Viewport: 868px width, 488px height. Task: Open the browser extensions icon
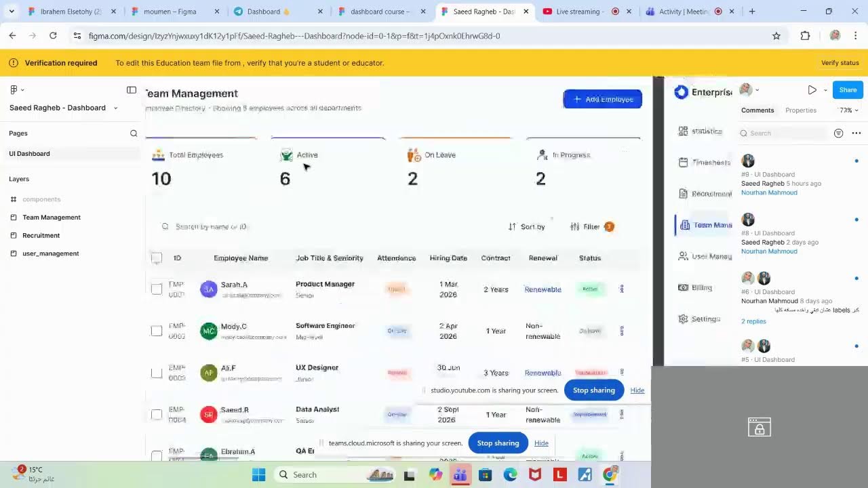pos(805,36)
